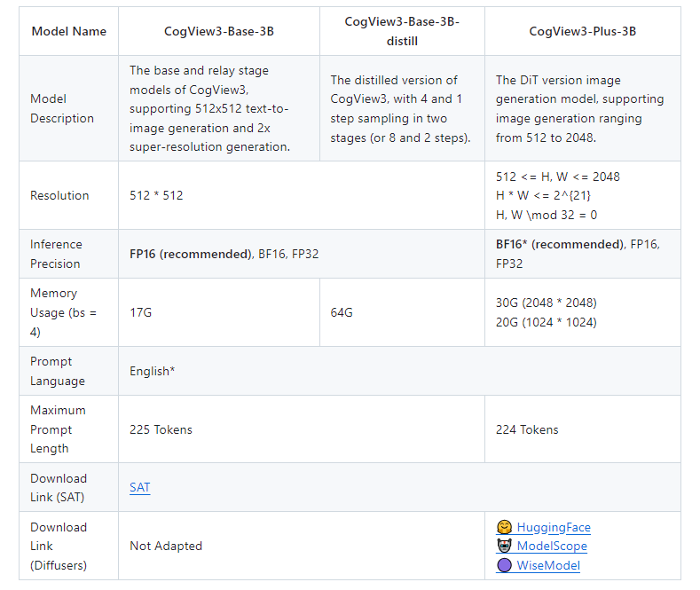Click the Not Adapted cell
Viewport: 700px width, 590px height.
pos(302,546)
